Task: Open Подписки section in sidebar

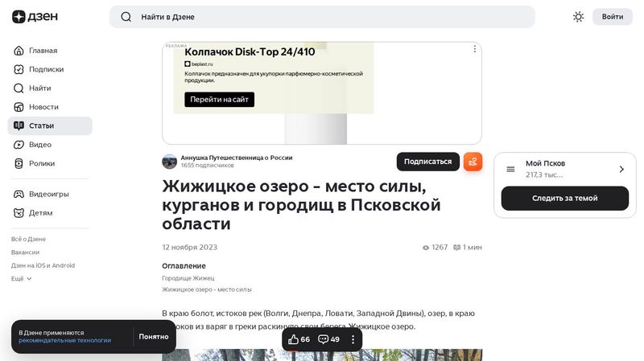Action: (46, 69)
